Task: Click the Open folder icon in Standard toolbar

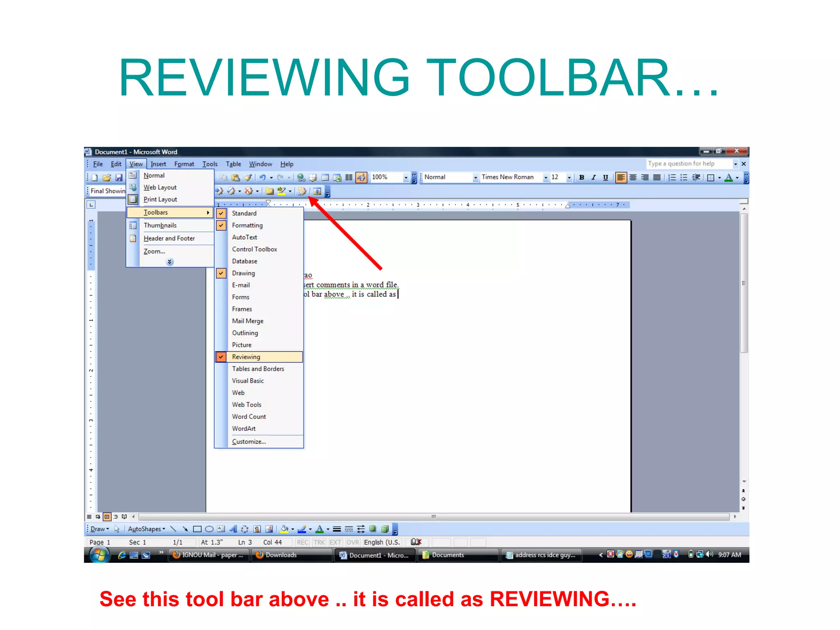Action: point(107,178)
